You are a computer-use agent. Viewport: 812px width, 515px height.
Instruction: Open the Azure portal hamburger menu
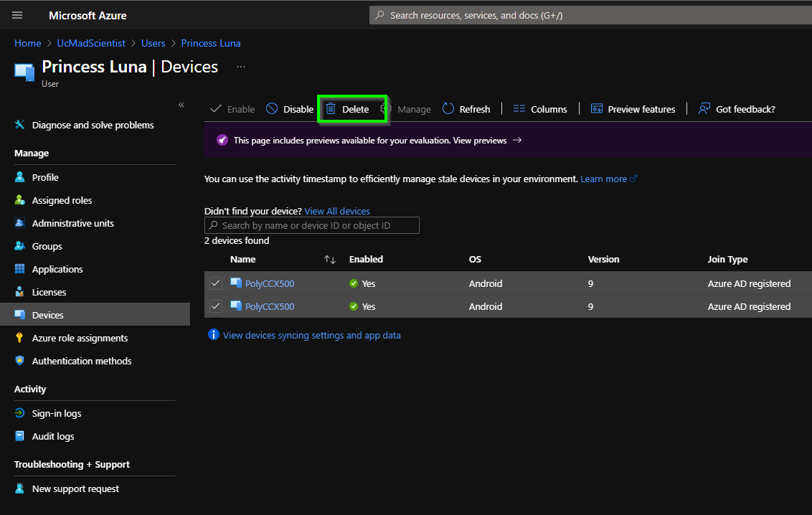(x=17, y=15)
